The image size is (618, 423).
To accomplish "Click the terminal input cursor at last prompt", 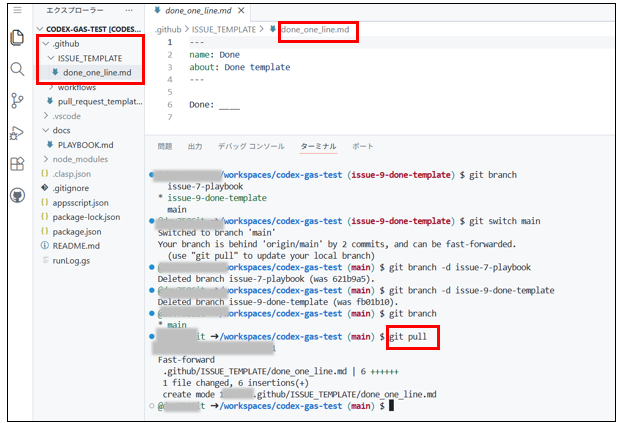I will (391, 406).
